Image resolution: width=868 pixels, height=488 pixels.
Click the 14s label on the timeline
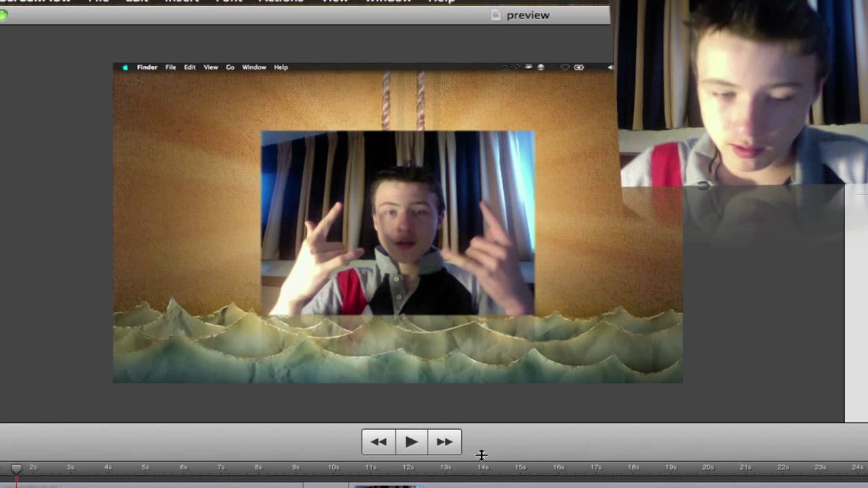tap(484, 467)
